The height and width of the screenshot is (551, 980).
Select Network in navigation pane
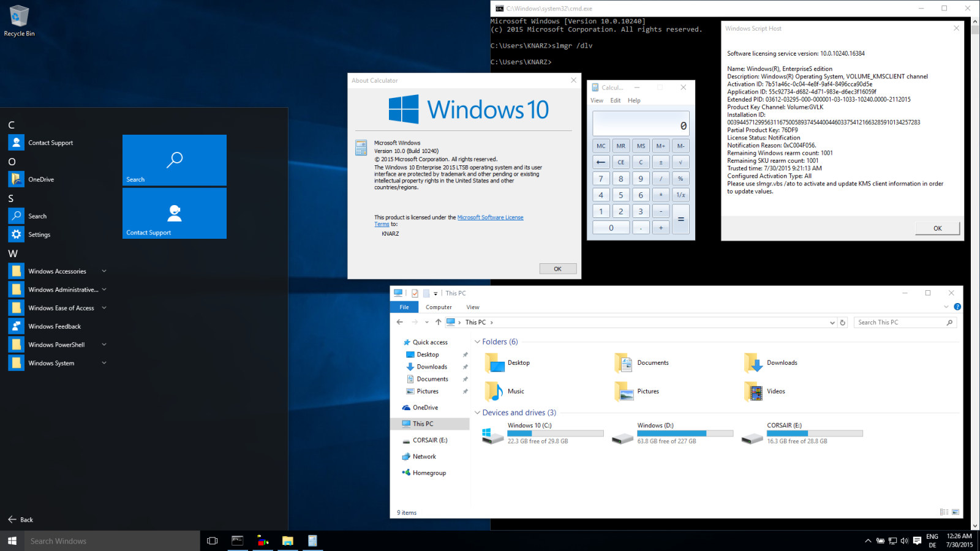[424, 457]
